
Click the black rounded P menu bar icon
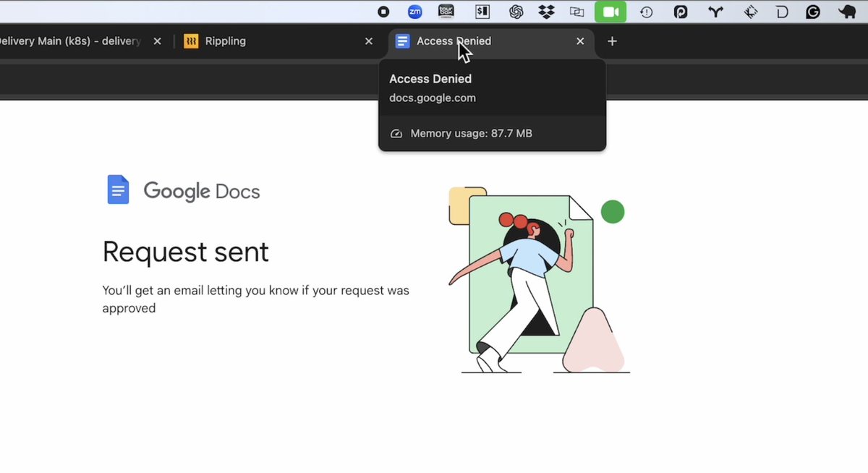(681, 12)
